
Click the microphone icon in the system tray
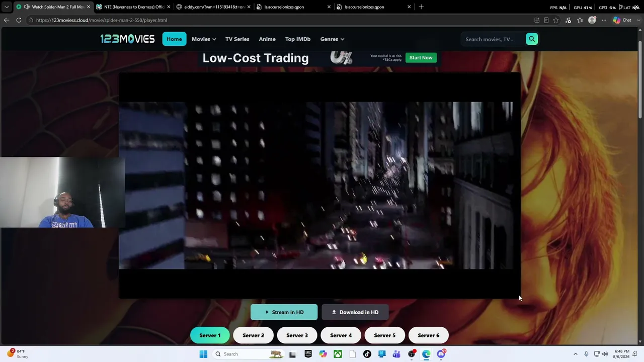[586, 354]
